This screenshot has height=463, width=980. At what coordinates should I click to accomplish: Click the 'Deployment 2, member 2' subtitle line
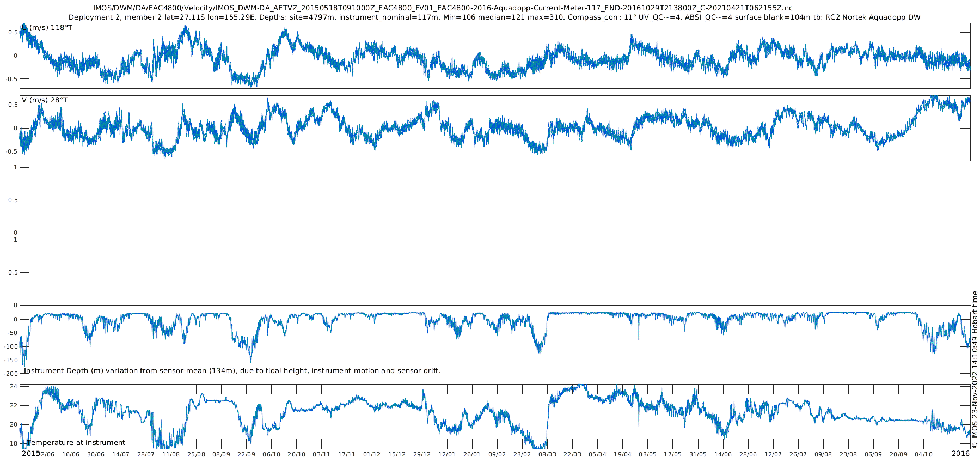(x=494, y=17)
